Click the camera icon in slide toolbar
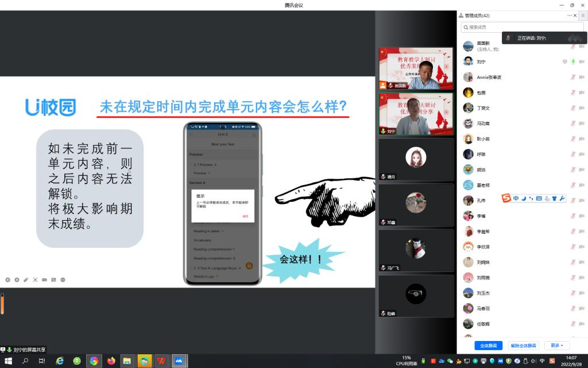588x368 pixels. (44, 280)
